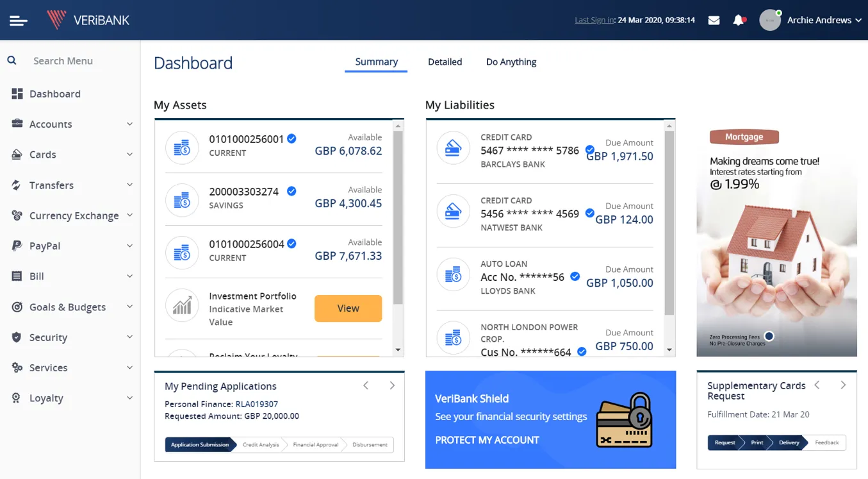Open the hamburger menu icon
This screenshot has height=479, width=868.
[x=19, y=21]
